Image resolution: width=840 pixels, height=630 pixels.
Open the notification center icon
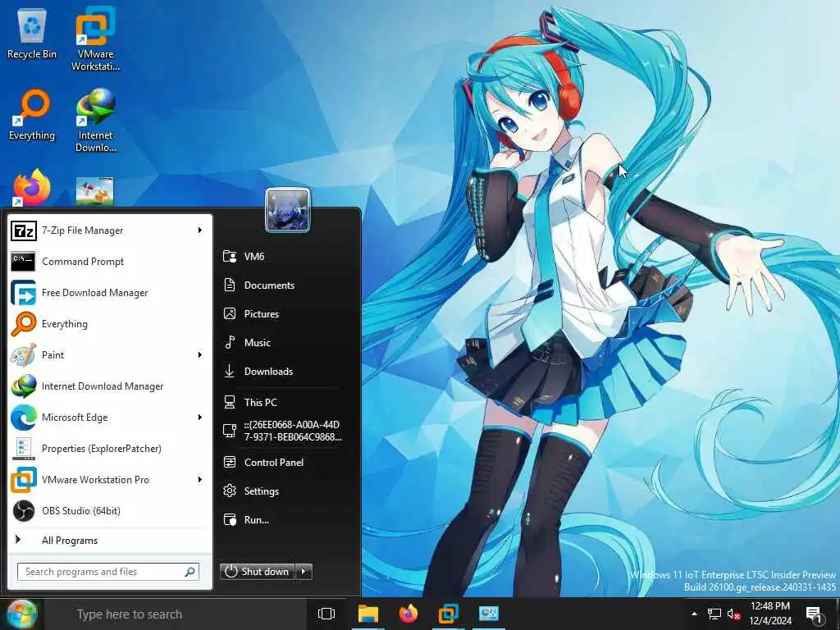(815, 614)
